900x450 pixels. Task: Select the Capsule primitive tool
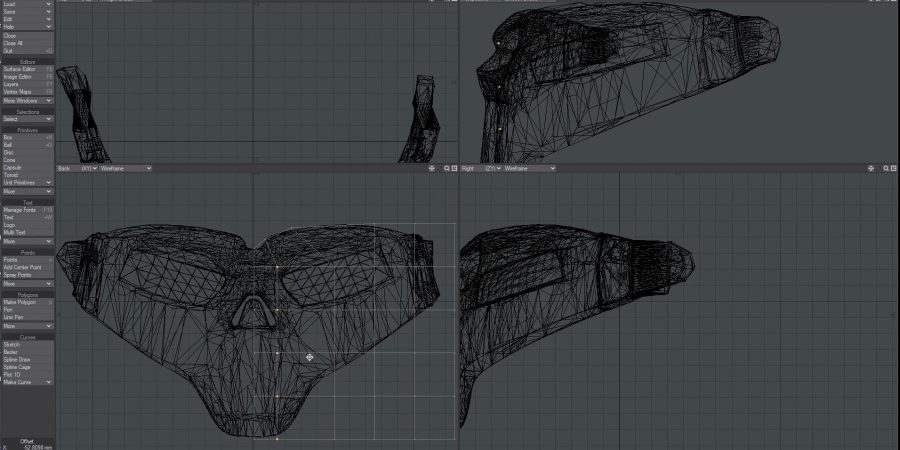27,167
